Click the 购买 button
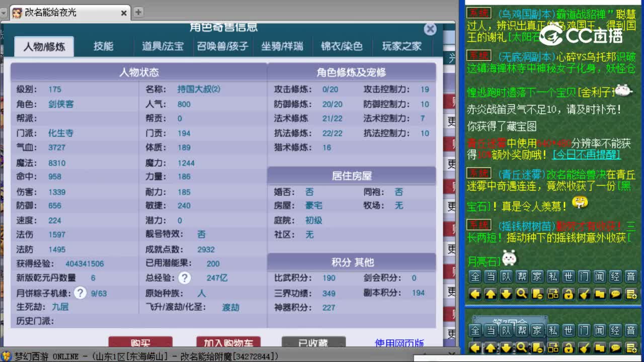 coord(140,342)
